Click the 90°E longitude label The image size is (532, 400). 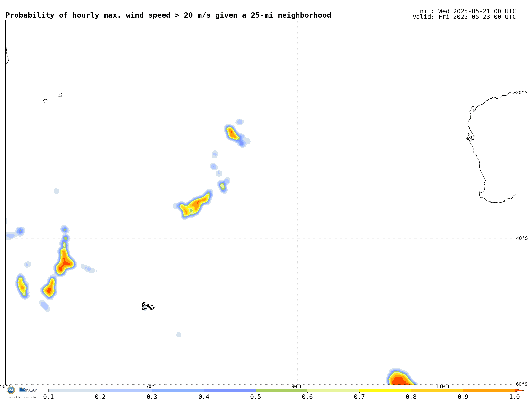click(x=297, y=386)
